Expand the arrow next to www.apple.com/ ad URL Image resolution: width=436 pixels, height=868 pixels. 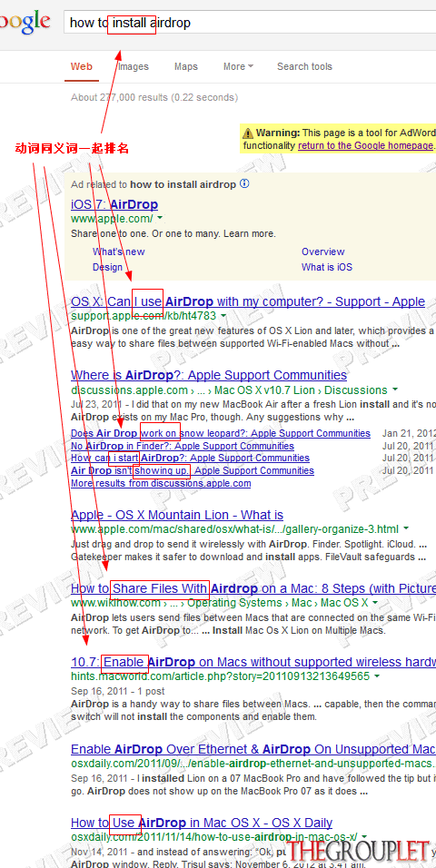coord(160,219)
